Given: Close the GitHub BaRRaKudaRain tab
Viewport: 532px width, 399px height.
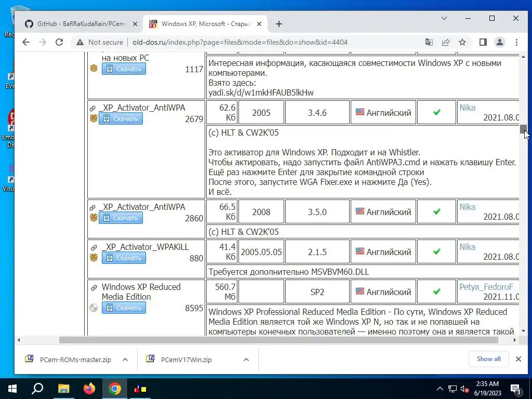Looking at the screenshot, I should tap(135, 24).
